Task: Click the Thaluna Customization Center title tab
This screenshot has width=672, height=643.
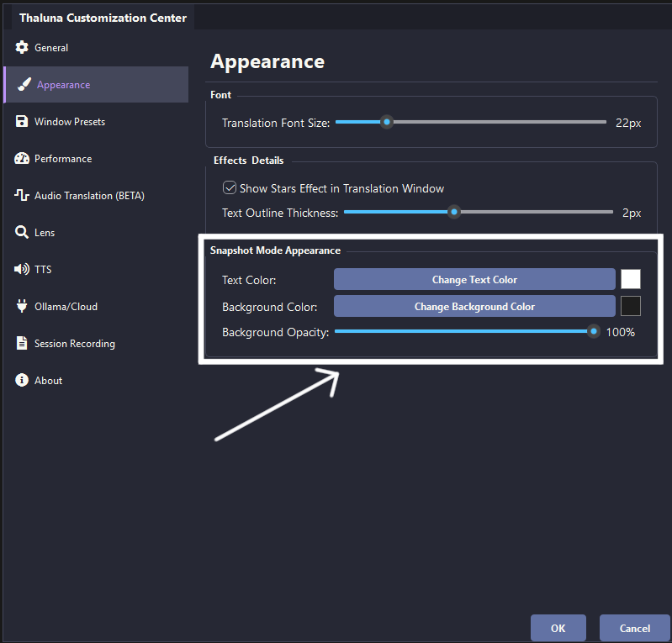Action: pos(103,18)
